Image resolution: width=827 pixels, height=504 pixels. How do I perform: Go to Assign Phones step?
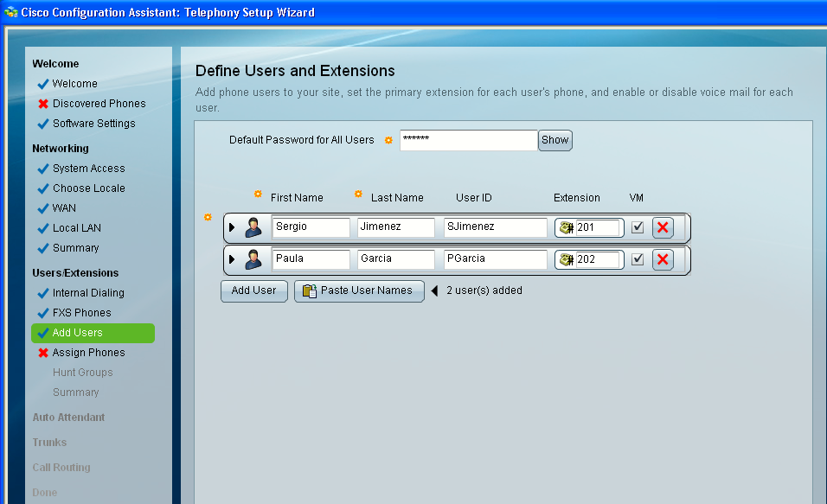coord(88,353)
